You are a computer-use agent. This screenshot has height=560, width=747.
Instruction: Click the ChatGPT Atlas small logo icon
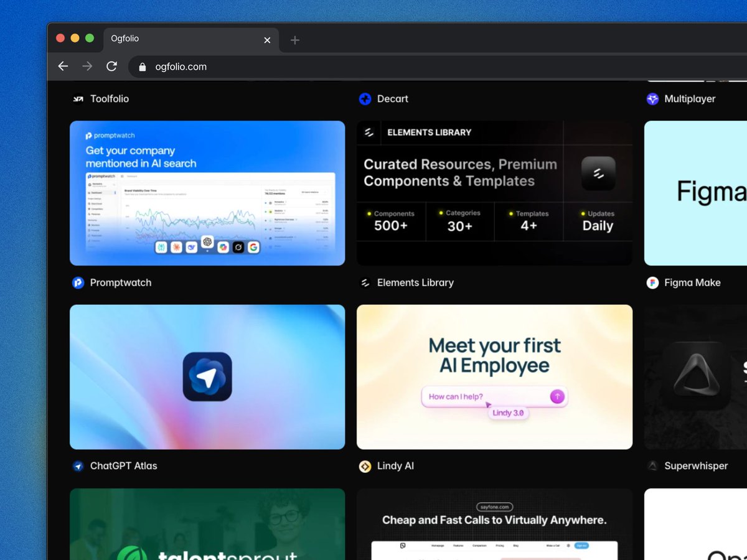coord(78,466)
